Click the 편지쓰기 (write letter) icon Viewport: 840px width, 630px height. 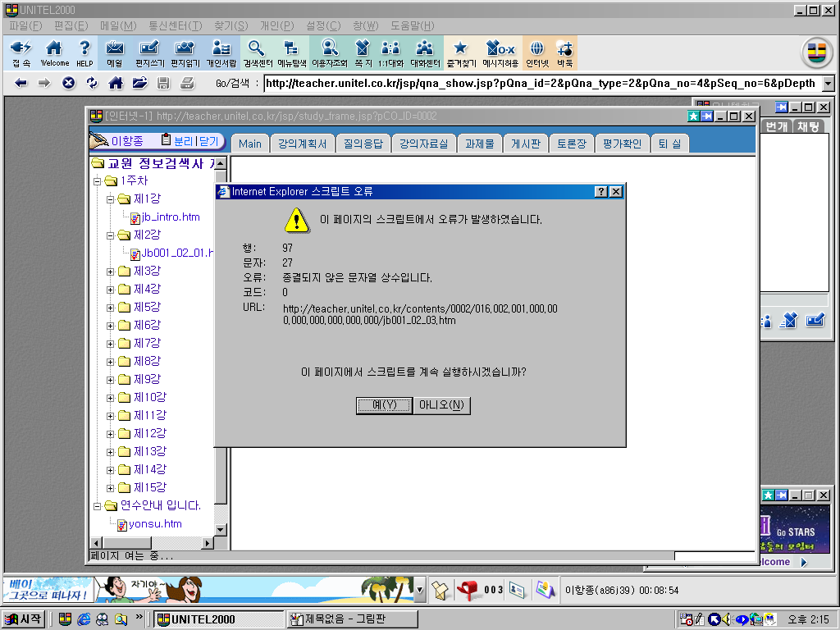pyautogui.click(x=149, y=53)
